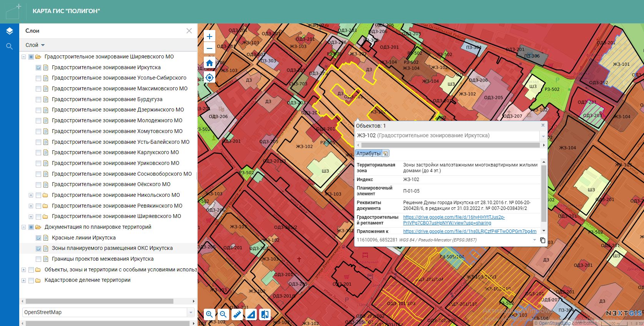This screenshot has height=326, width=644.
Task: Select the Атрибуты tab in popup
Action: point(368,153)
